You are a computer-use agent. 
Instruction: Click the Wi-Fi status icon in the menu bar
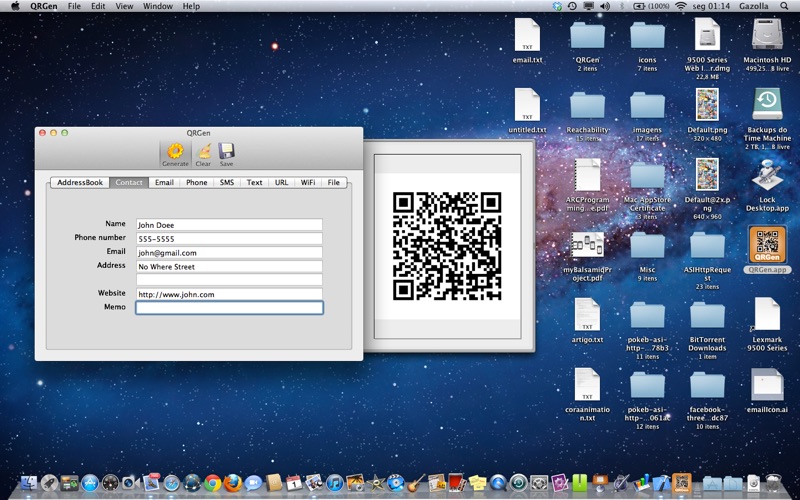(681, 6)
